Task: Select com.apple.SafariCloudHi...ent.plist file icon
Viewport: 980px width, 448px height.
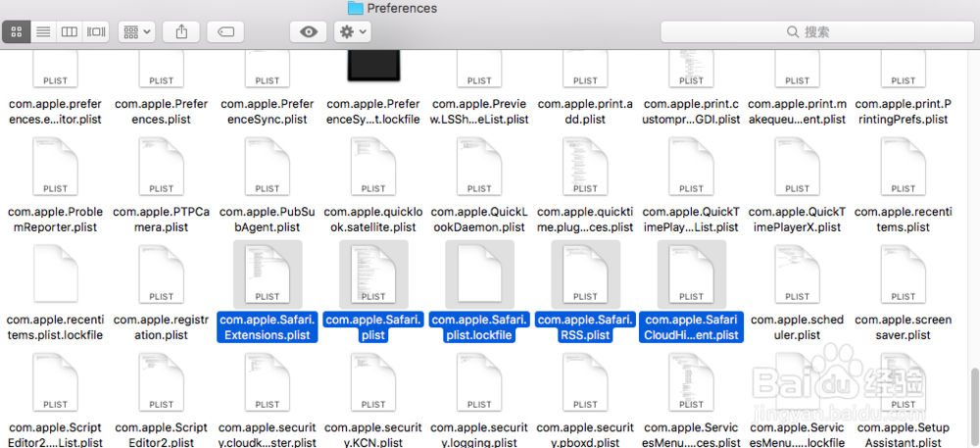Action: [x=692, y=274]
